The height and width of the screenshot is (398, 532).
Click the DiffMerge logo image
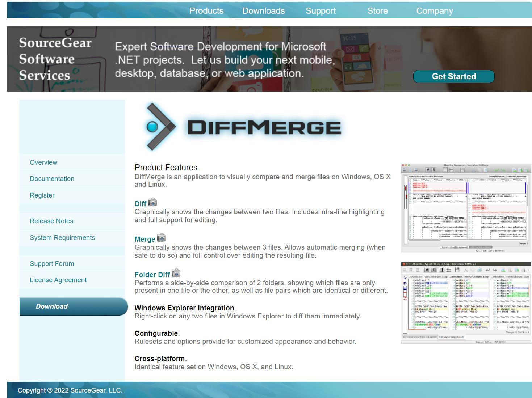(x=243, y=127)
